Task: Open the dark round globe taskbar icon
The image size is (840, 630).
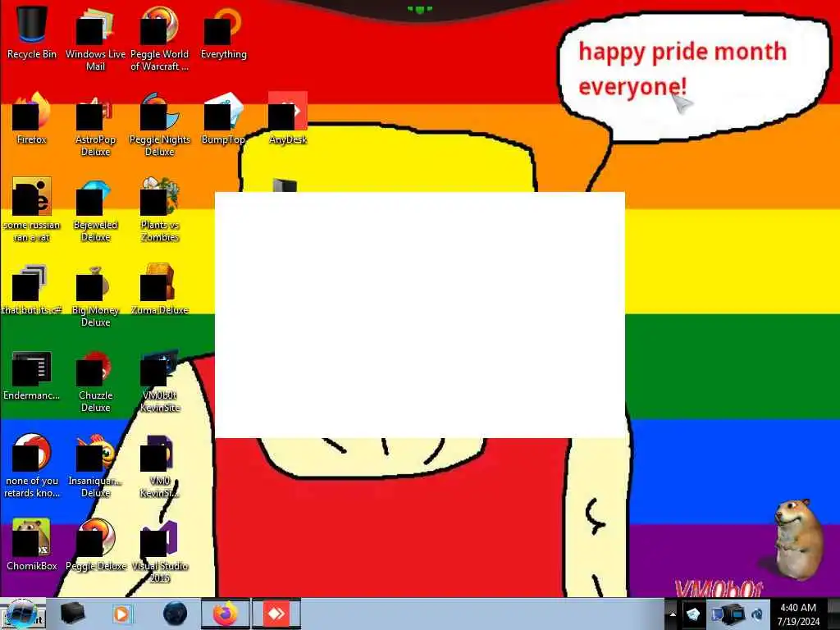Action: point(176,614)
